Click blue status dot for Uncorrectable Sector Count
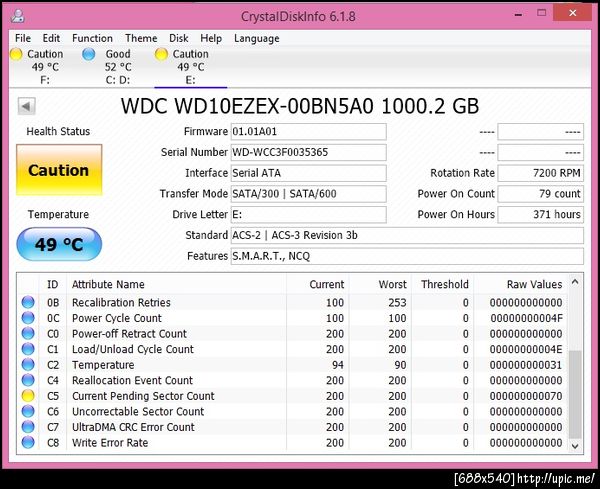The height and width of the screenshot is (489, 600). [x=28, y=411]
